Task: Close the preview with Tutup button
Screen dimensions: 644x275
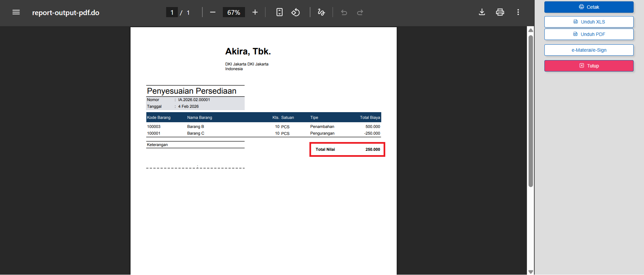Action: click(589, 66)
